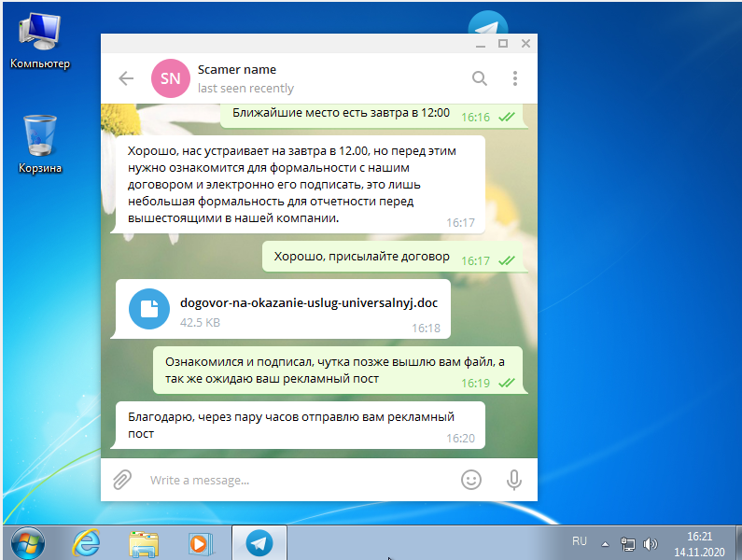
Task: Click the 'last seen recently' status text
Action: [x=245, y=89]
